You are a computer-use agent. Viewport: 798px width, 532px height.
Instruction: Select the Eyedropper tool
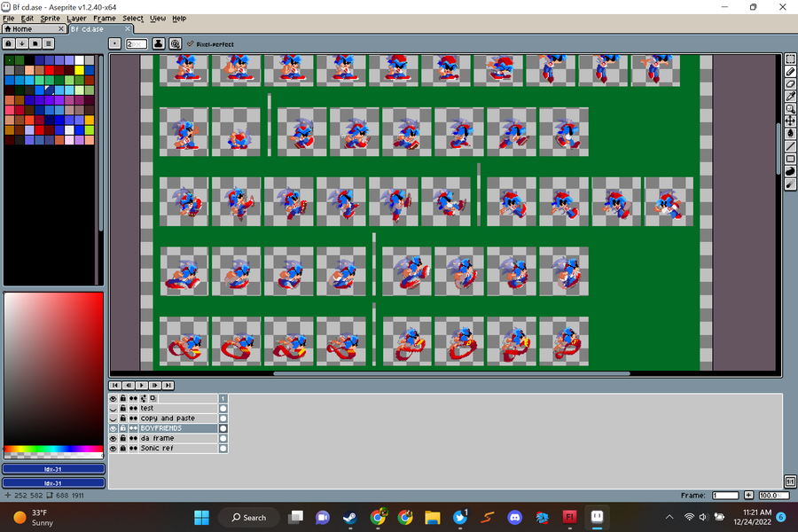pos(790,97)
